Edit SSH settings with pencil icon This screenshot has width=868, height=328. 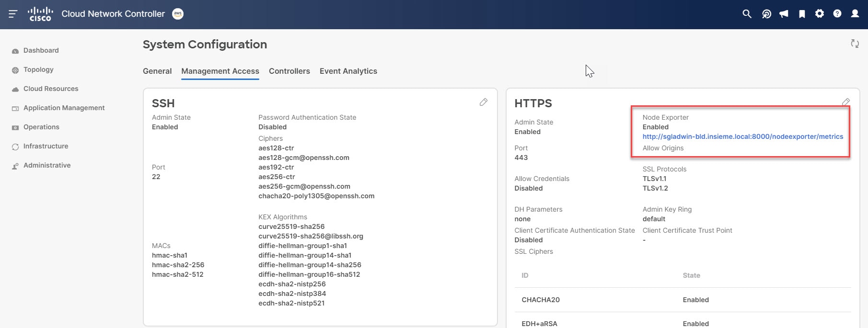(484, 102)
